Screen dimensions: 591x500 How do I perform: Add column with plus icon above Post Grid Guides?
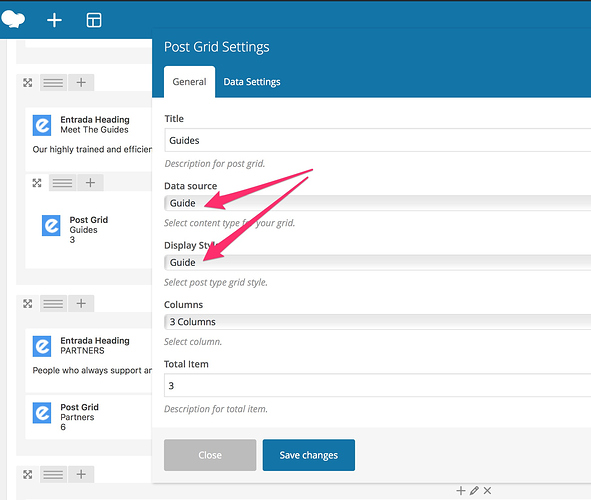pos(90,183)
